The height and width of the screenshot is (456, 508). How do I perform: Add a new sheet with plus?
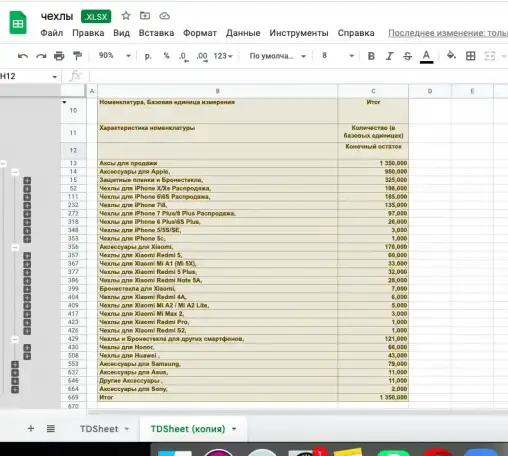tap(31, 428)
